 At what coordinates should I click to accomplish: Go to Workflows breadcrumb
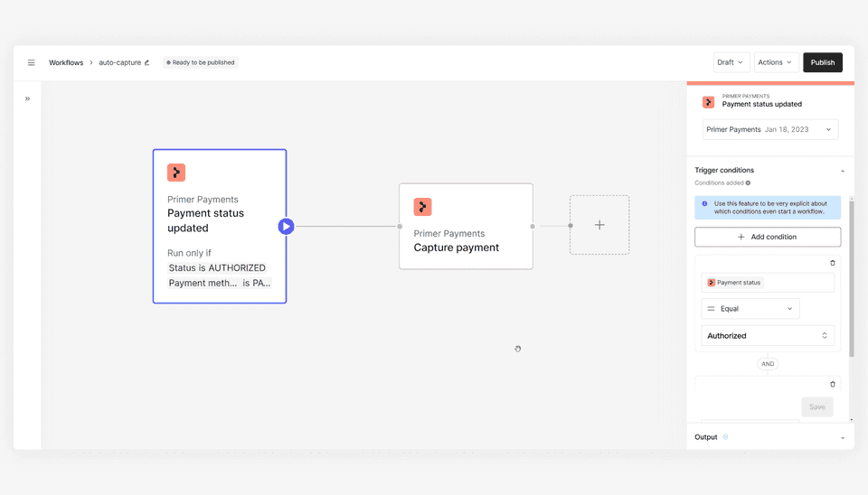click(66, 62)
